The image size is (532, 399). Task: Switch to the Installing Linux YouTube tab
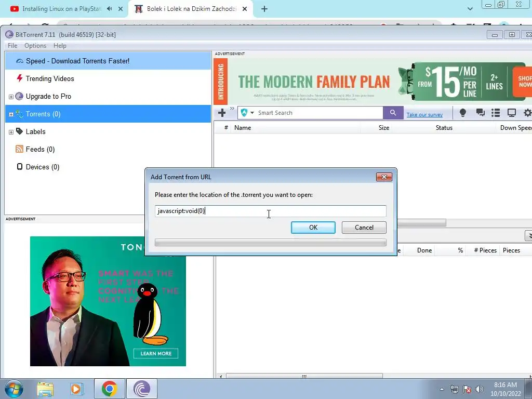(x=61, y=9)
